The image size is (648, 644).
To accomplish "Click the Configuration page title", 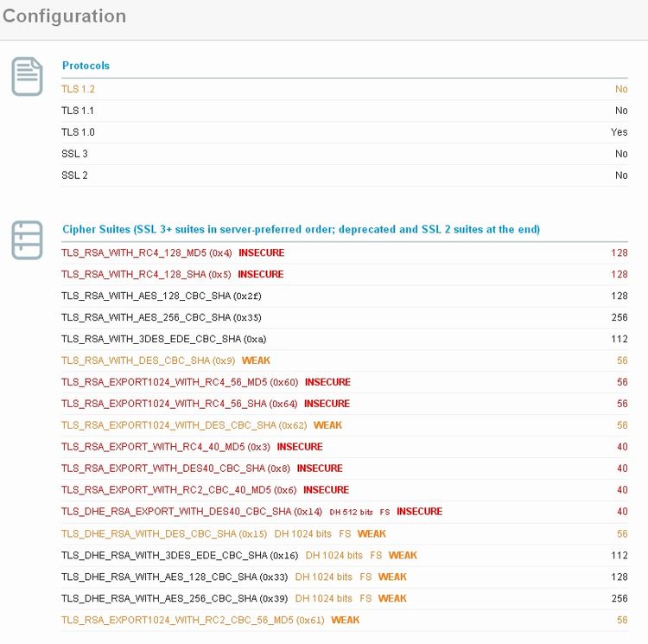I will pyautogui.click(x=64, y=16).
